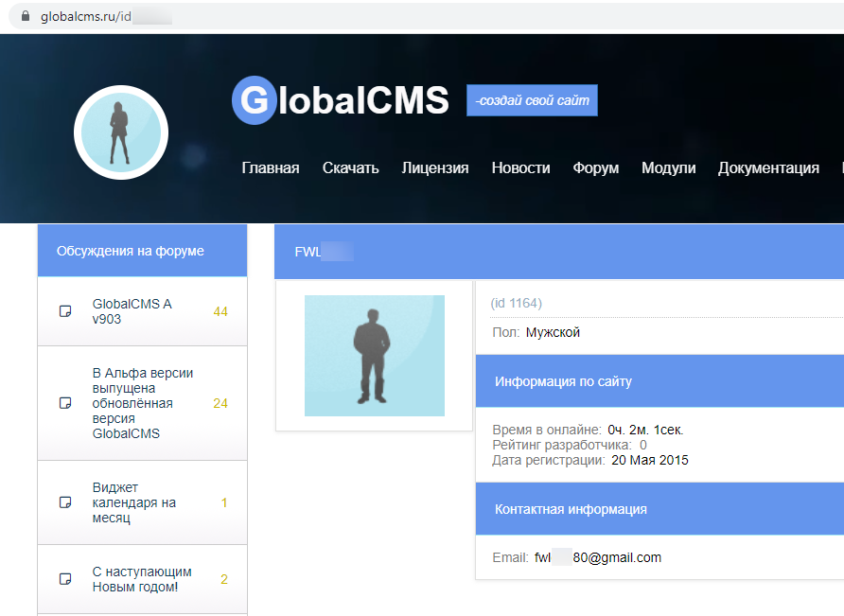Click the 'создай свой сайт' banner button
The image size is (844, 616).
click(x=532, y=100)
